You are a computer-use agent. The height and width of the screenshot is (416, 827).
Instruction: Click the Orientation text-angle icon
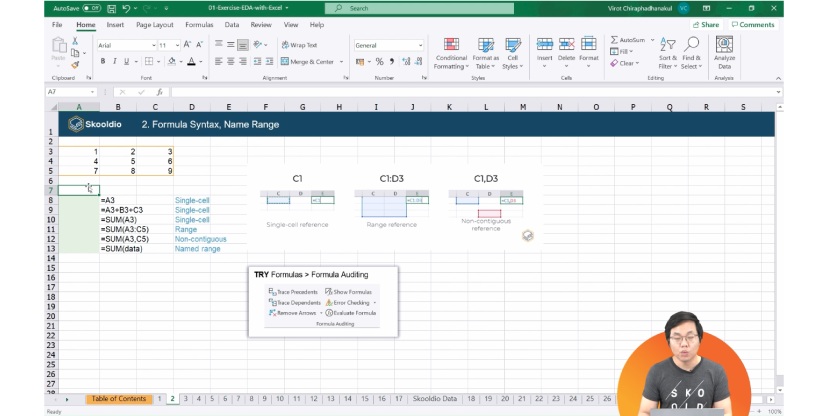257,45
